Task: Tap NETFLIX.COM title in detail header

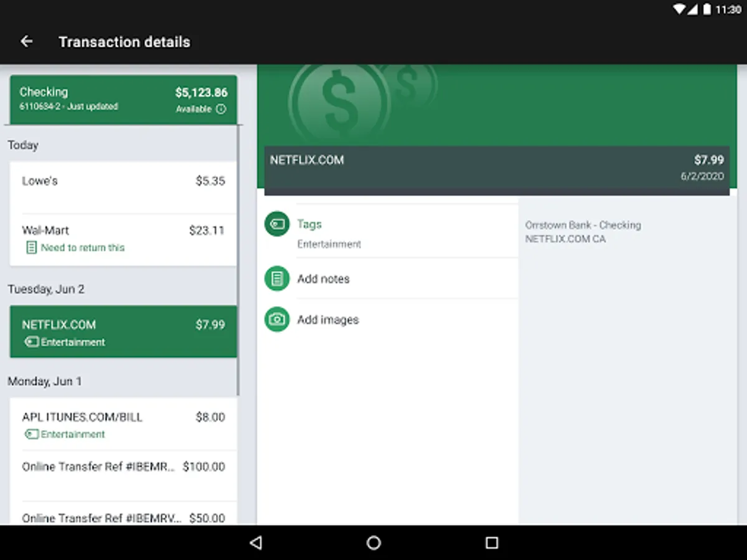Action: (307, 160)
